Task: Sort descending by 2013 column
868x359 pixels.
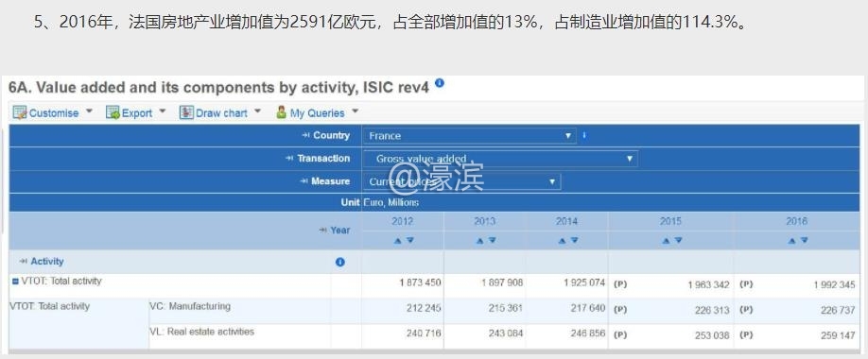Action: [492, 241]
